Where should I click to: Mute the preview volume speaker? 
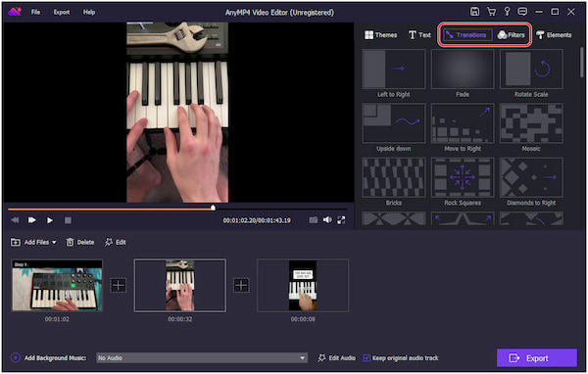pyautogui.click(x=327, y=220)
